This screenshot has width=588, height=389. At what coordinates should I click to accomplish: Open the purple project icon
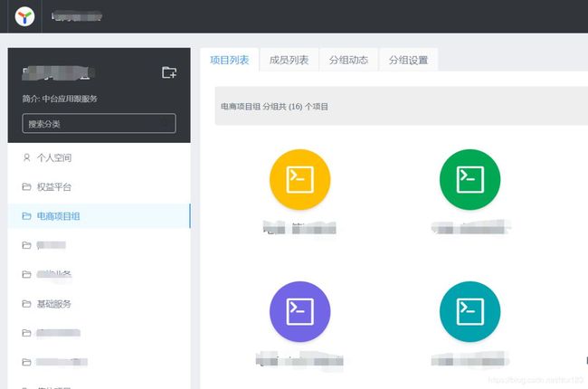[300, 312]
